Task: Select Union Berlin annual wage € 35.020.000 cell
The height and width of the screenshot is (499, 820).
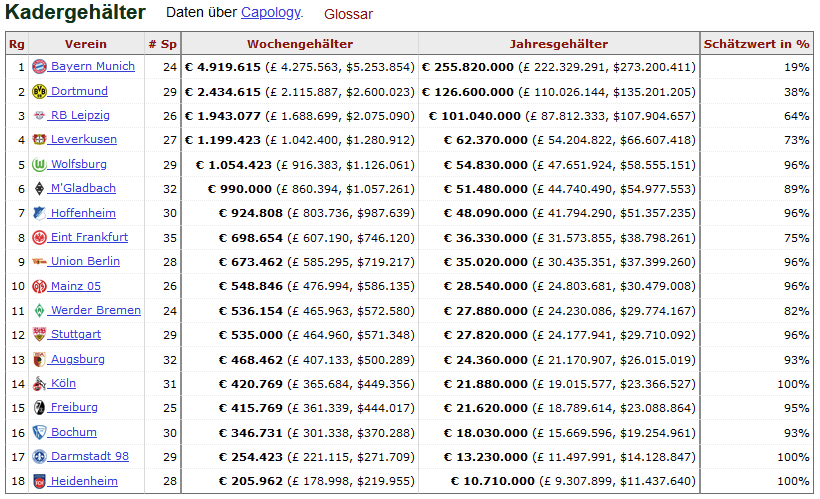Action: (x=559, y=262)
